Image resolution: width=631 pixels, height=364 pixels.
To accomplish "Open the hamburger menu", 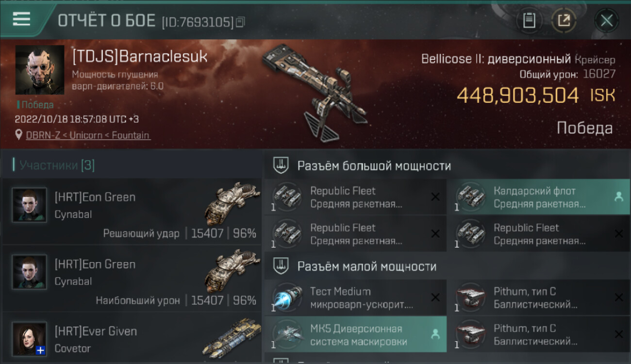I will 21,19.
